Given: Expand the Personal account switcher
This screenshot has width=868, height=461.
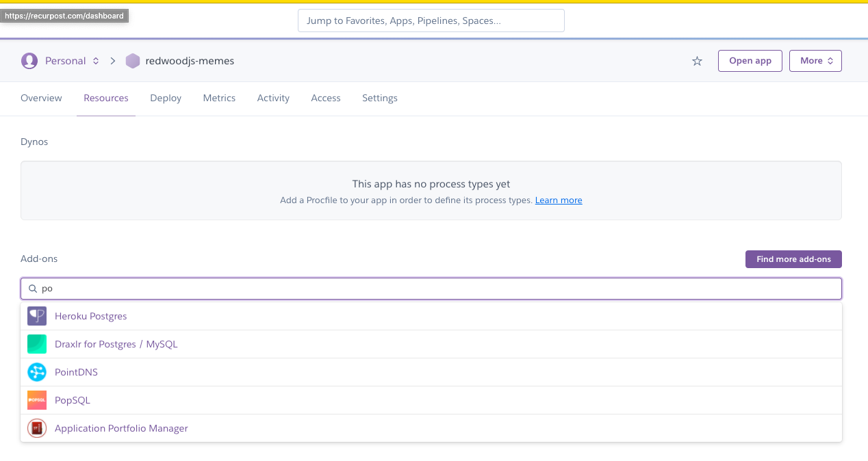Looking at the screenshot, I should (96, 61).
